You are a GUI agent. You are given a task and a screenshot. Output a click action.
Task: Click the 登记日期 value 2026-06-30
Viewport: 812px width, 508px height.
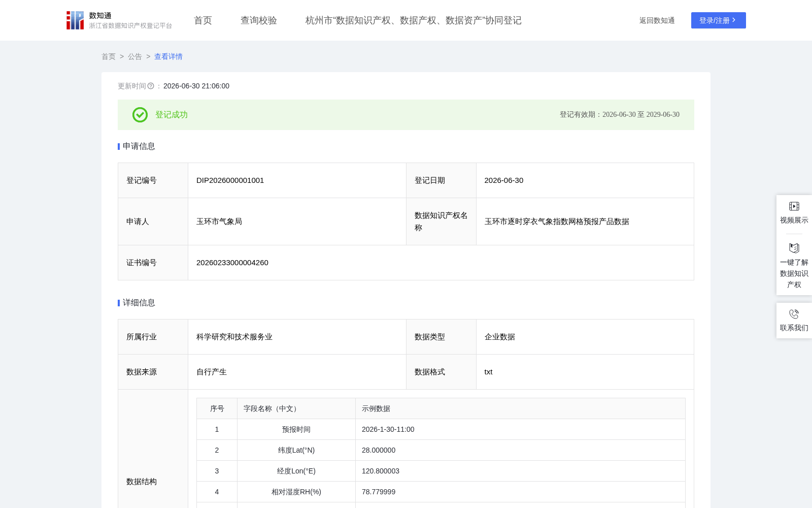point(504,180)
